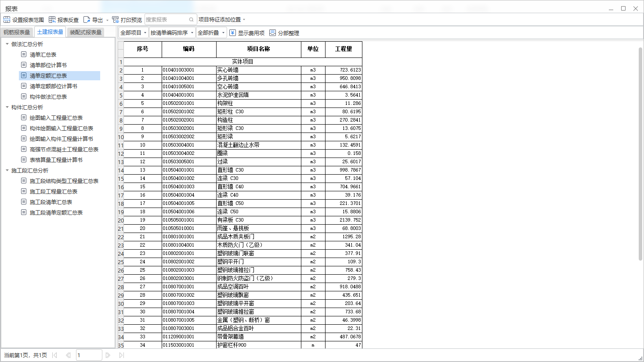
Task: Switch to 钢筋报表量 tab
Action: coord(17,32)
